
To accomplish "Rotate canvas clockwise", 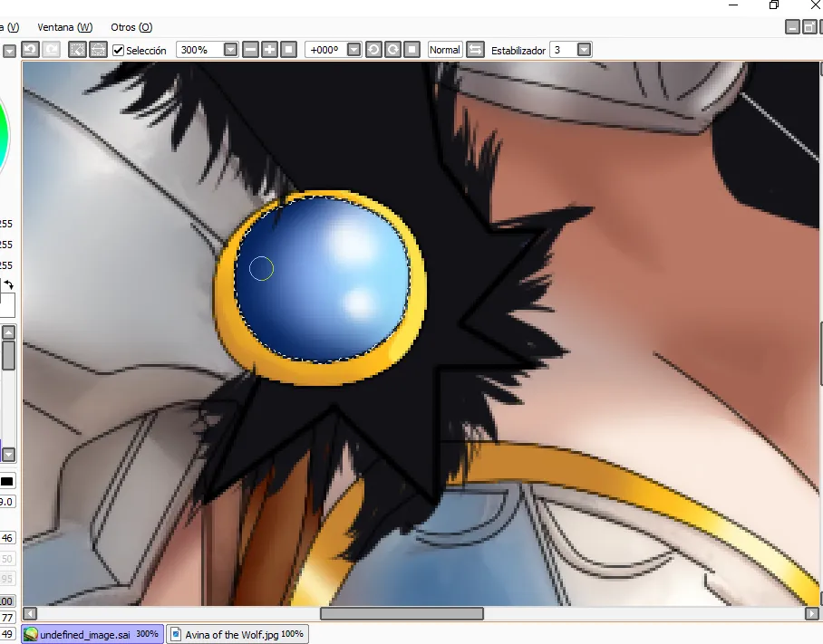I will [x=392, y=50].
